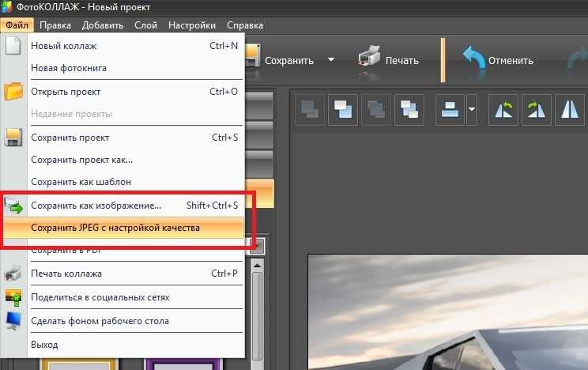Click the blue undo arrow icon

(x=473, y=58)
